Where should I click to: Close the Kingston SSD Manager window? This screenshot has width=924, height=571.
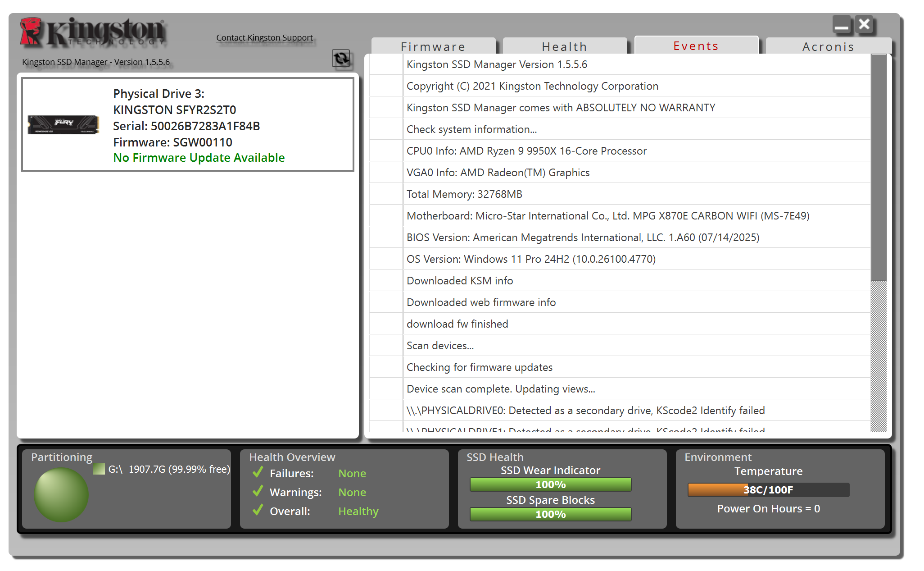pyautogui.click(x=864, y=24)
